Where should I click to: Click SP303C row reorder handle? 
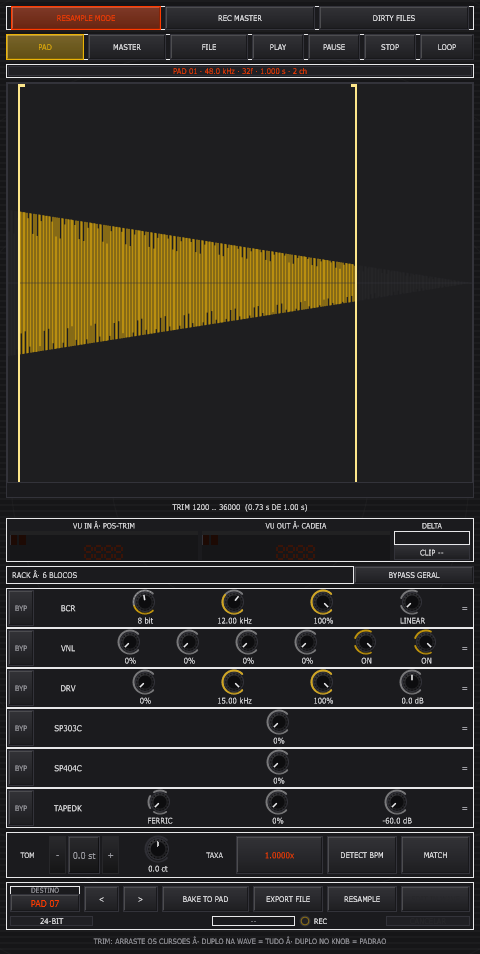464,728
